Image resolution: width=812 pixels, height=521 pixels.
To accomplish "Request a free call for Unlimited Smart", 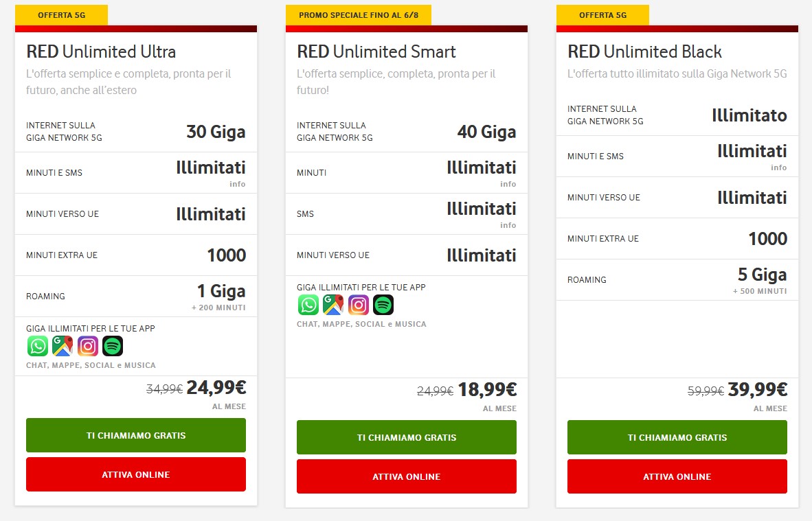I will 407,437.
